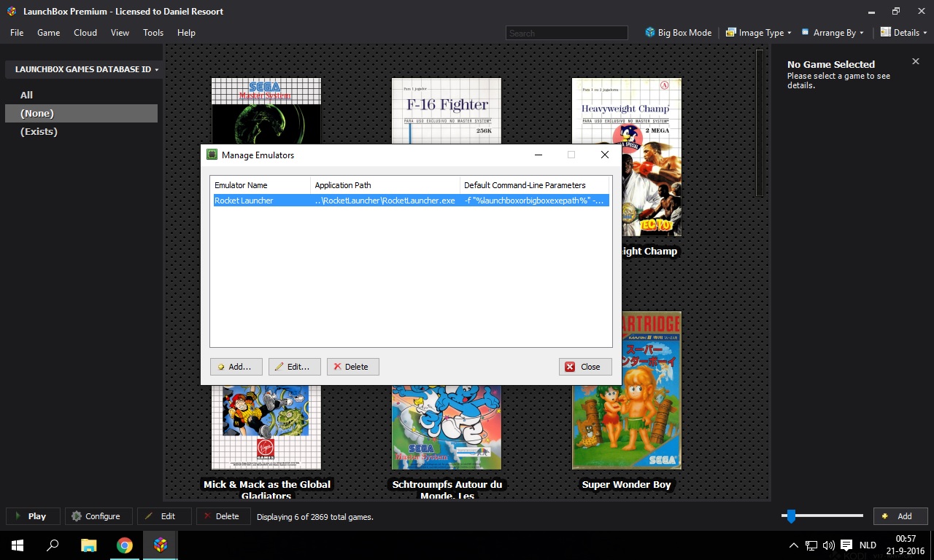Open the Cloud menu

85,33
